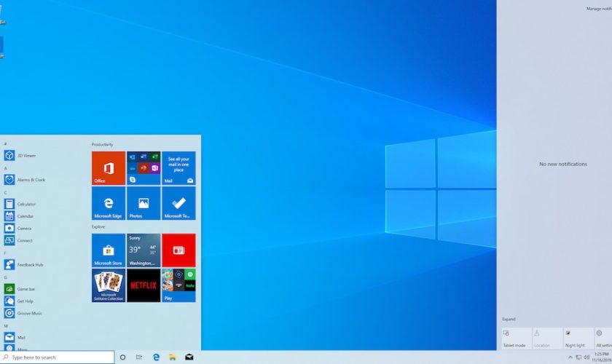Open Calculator from the app list
The image size is (612, 364).
pos(26,204)
